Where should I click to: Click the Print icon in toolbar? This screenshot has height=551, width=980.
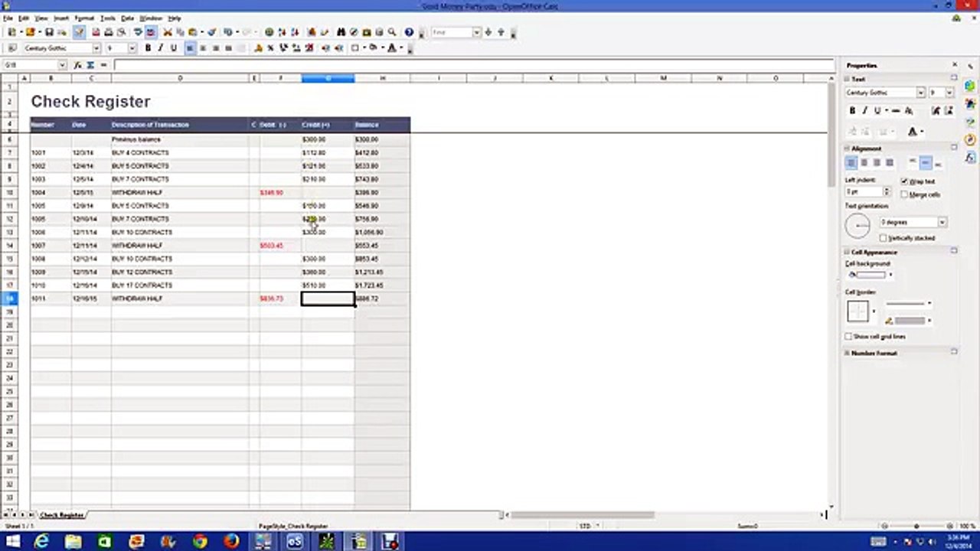pos(108,32)
